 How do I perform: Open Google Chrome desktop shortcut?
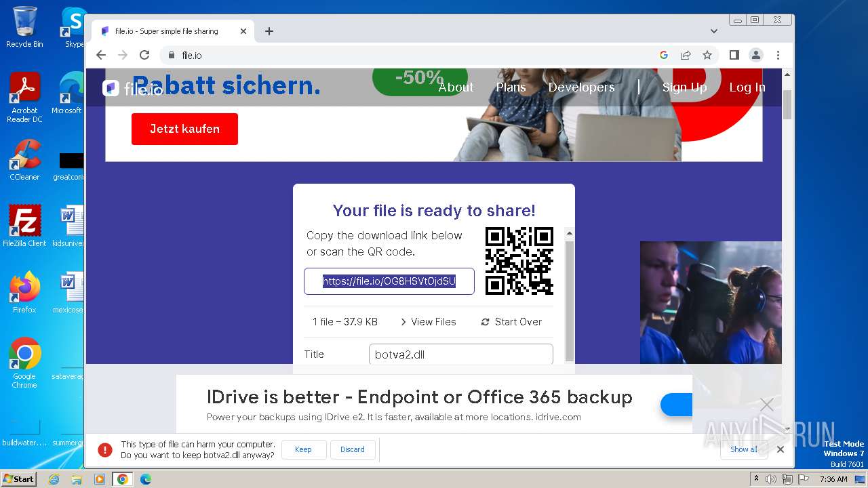click(24, 363)
